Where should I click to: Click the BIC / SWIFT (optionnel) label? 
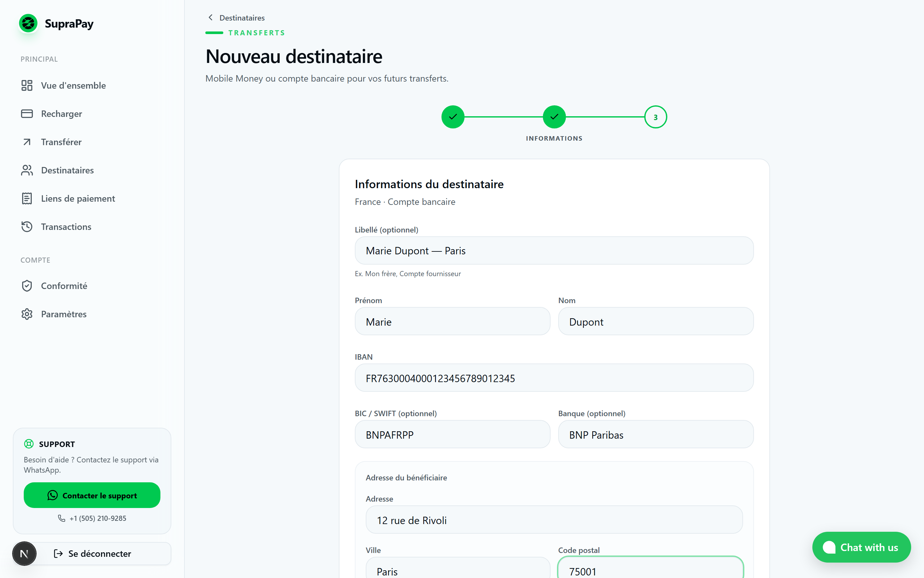(x=396, y=413)
